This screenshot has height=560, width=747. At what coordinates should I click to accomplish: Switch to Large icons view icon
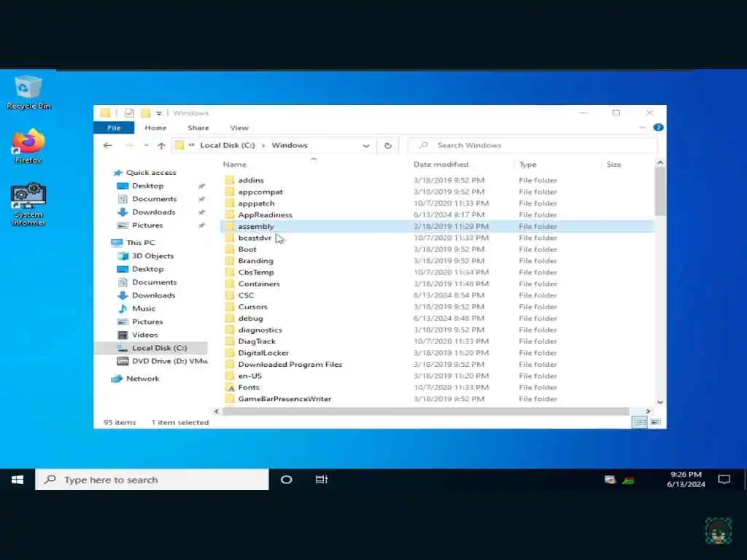pyautogui.click(x=656, y=422)
